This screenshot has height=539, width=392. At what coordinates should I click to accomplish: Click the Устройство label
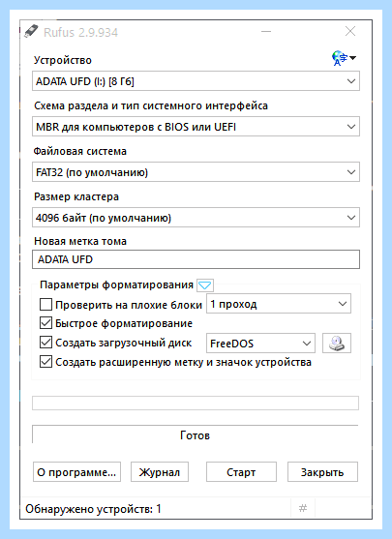pyautogui.click(x=63, y=60)
